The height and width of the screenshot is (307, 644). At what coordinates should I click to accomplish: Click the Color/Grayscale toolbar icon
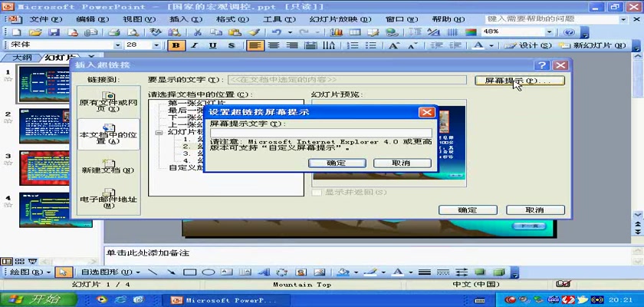click(x=471, y=32)
